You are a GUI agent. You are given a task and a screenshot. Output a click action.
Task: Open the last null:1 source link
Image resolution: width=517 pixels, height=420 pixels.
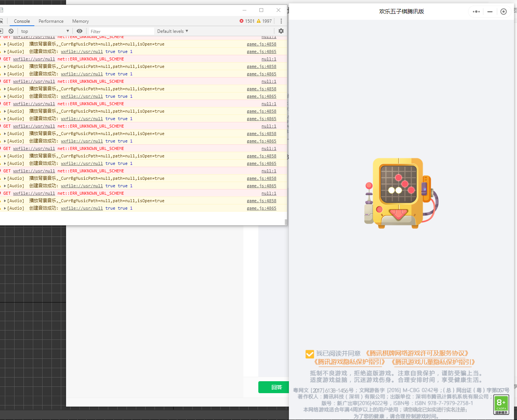pos(269,193)
